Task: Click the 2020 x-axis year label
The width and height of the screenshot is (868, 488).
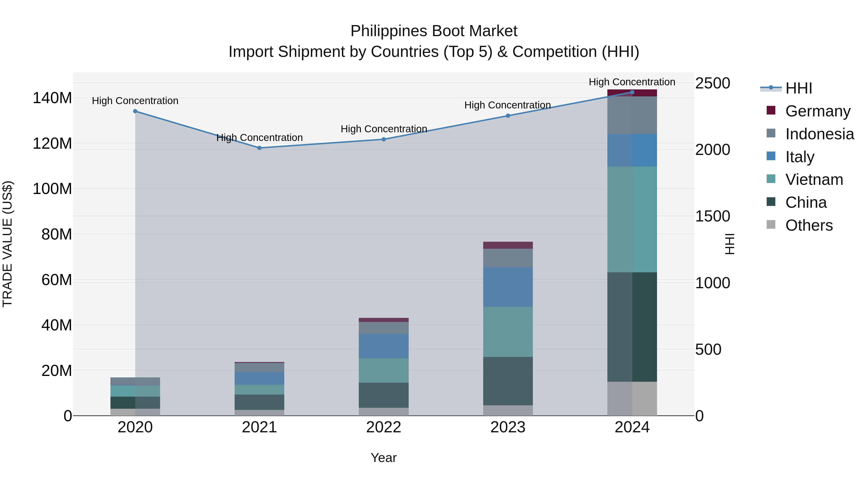Action: click(x=135, y=427)
